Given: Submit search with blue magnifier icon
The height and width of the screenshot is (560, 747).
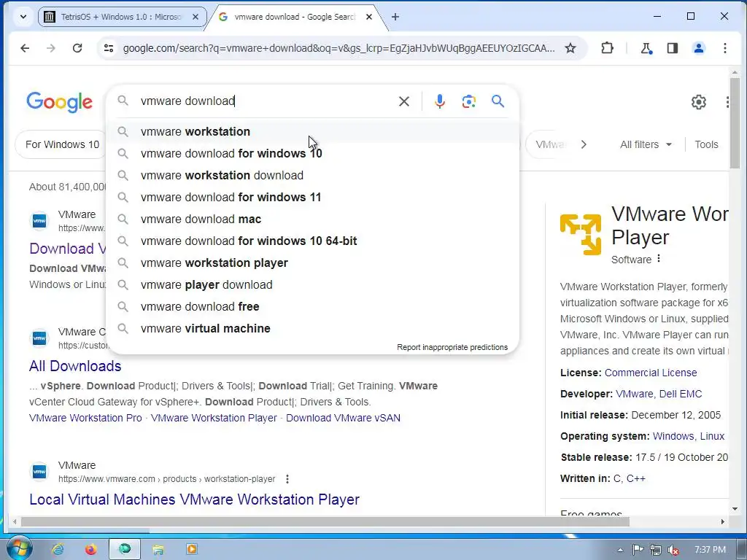Looking at the screenshot, I should (498, 101).
